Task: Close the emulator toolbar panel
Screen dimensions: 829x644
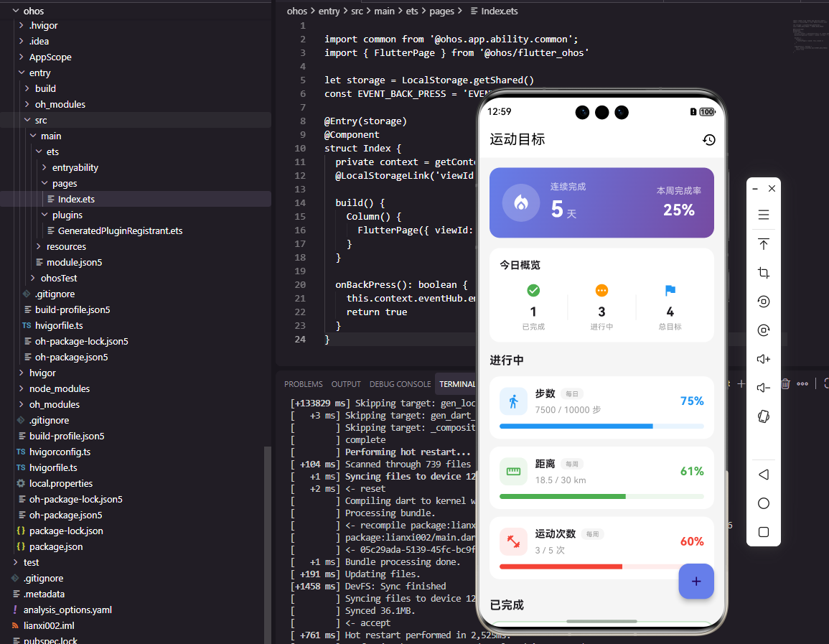Action: click(772, 188)
